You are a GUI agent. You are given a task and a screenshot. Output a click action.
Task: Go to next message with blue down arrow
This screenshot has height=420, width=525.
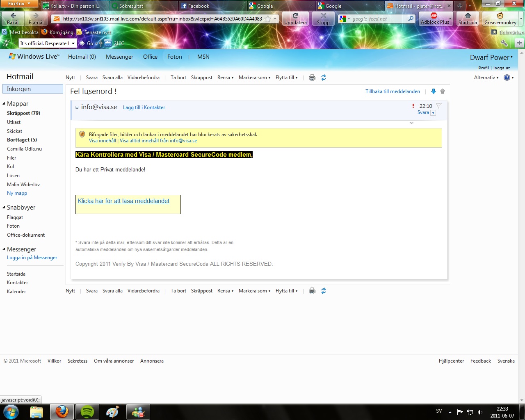[x=434, y=91]
